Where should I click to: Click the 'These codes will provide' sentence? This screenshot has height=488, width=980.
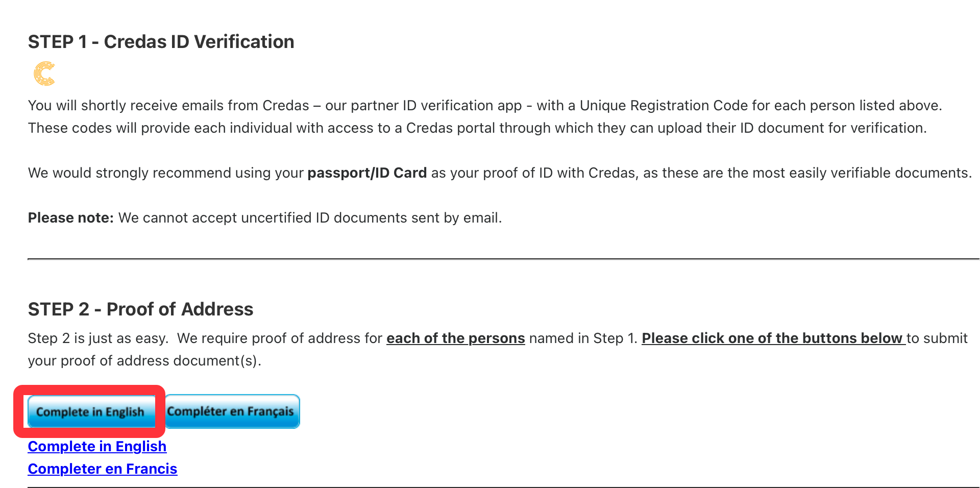click(477, 128)
